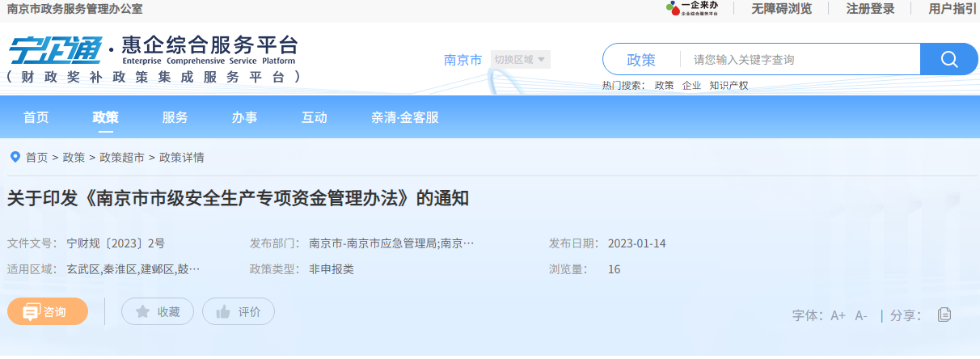The height and width of the screenshot is (359, 980).
Task: Open the 首页 navigation tab
Action: [x=36, y=117]
